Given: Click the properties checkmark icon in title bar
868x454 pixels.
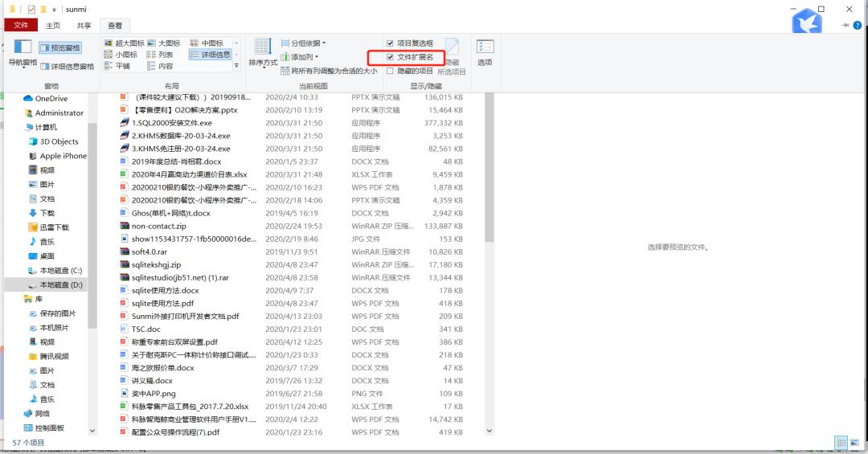Looking at the screenshot, I should click(x=31, y=10).
